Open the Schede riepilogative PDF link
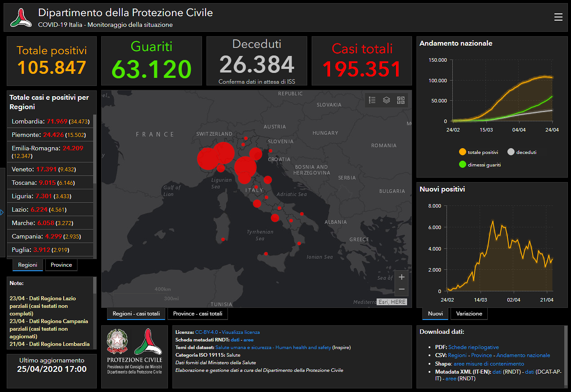The height and width of the screenshot is (392, 571). (x=473, y=347)
